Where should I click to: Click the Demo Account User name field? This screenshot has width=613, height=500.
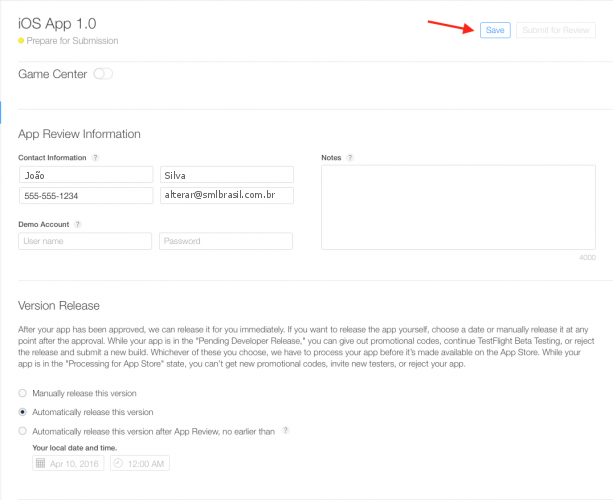[x=84, y=241]
